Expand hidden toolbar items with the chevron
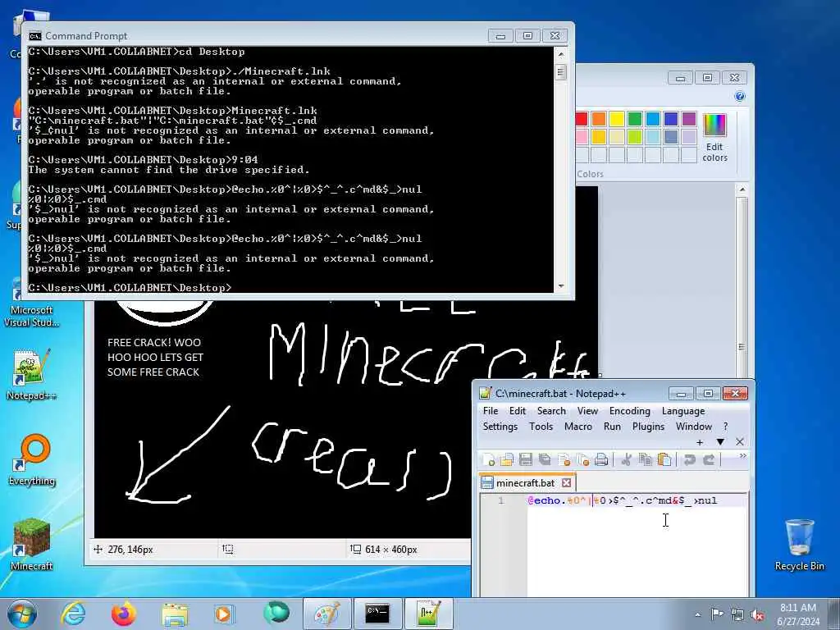Viewport: 840px width, 630px height. click(742, 456)
